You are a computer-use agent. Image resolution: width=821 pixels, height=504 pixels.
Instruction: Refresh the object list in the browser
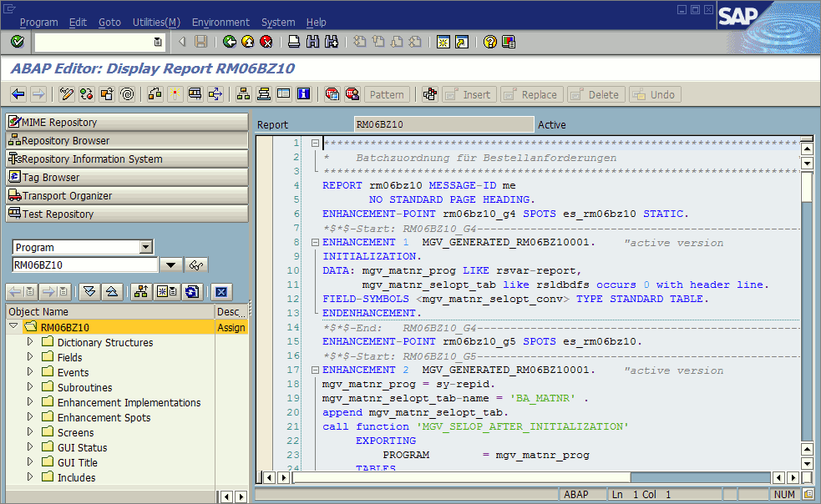193,291
